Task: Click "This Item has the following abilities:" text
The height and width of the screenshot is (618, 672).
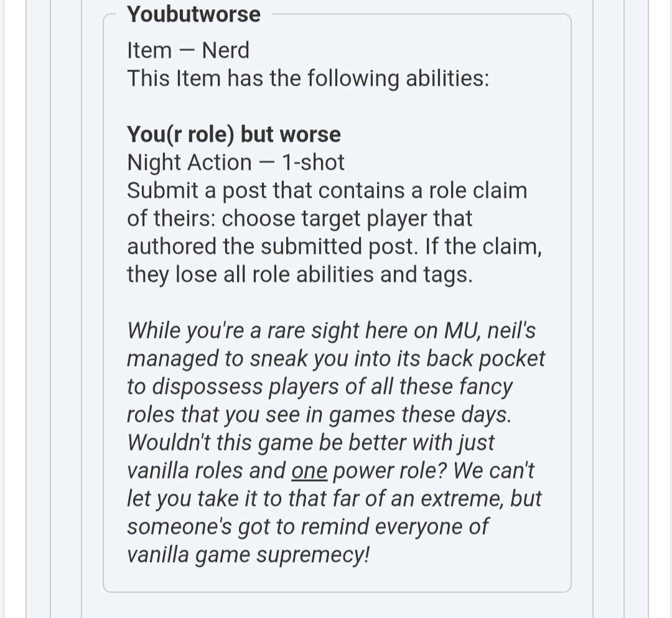Action: coord(308,79)
